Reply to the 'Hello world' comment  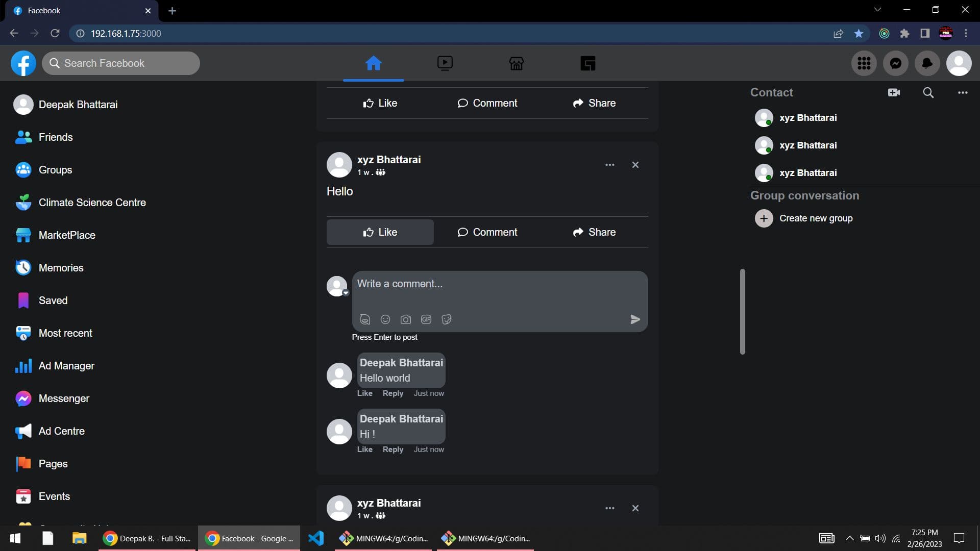393,393
